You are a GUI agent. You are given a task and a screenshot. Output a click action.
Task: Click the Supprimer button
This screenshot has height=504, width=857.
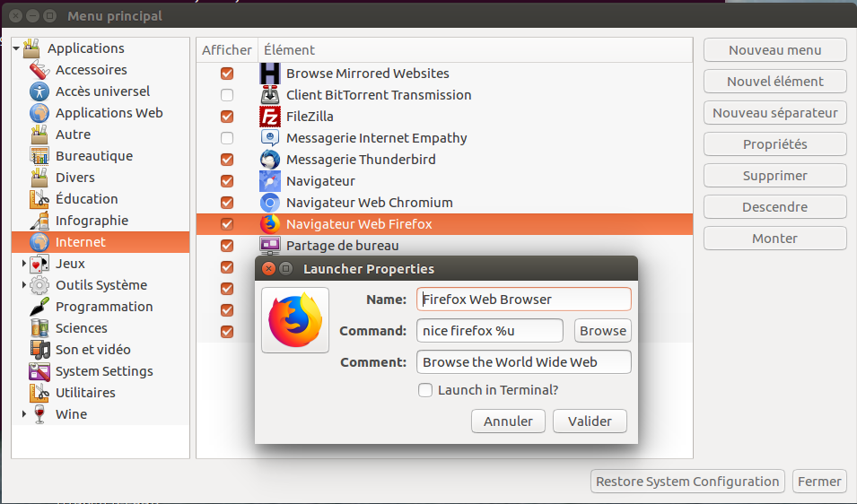[x=775, y=176]
